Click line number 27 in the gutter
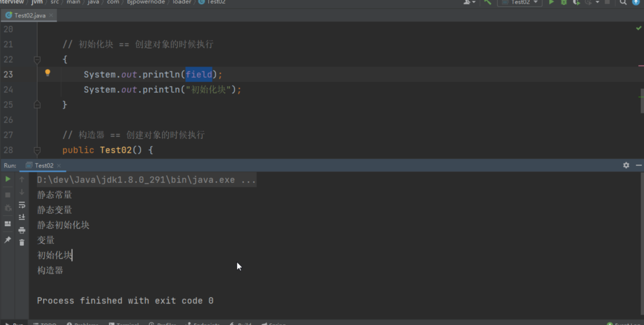Image resolution: width=644 pixels, height=325 pixels. pos(9,135)
